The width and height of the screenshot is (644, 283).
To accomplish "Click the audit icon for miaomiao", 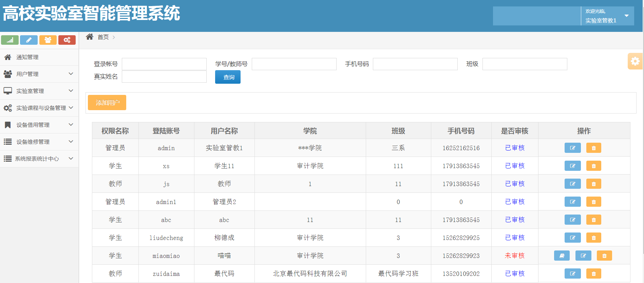I will tap(562, 256).
